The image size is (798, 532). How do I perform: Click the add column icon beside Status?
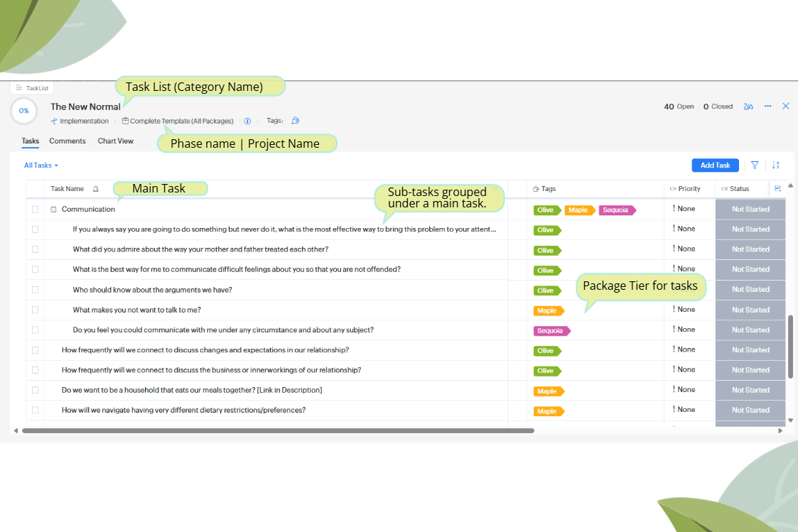777,189
